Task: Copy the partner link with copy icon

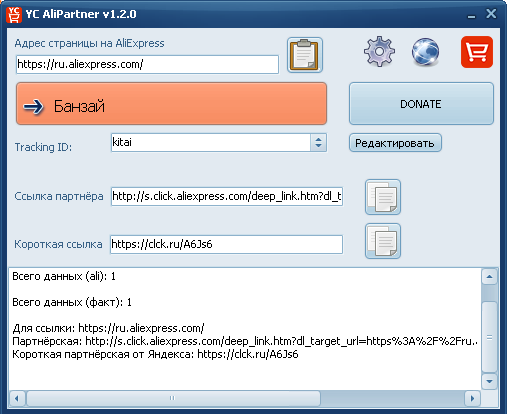Action: 383,197
